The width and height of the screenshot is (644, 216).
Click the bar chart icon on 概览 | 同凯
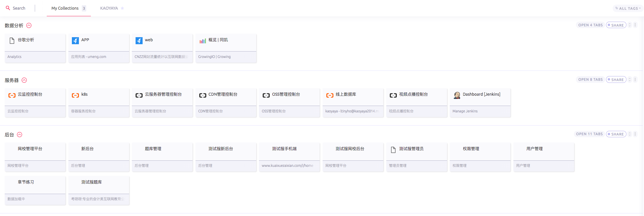pos(203,41)
